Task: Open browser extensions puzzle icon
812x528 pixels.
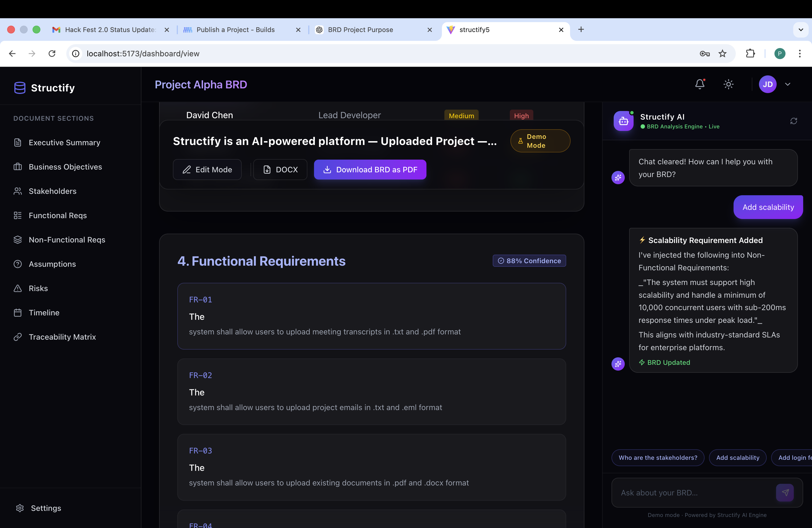Action: (750, 54)
